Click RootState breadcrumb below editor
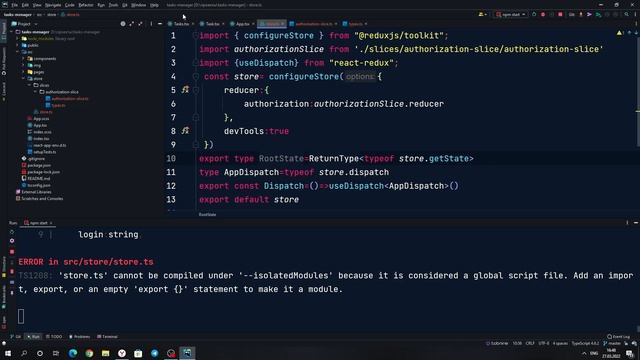 207,214
